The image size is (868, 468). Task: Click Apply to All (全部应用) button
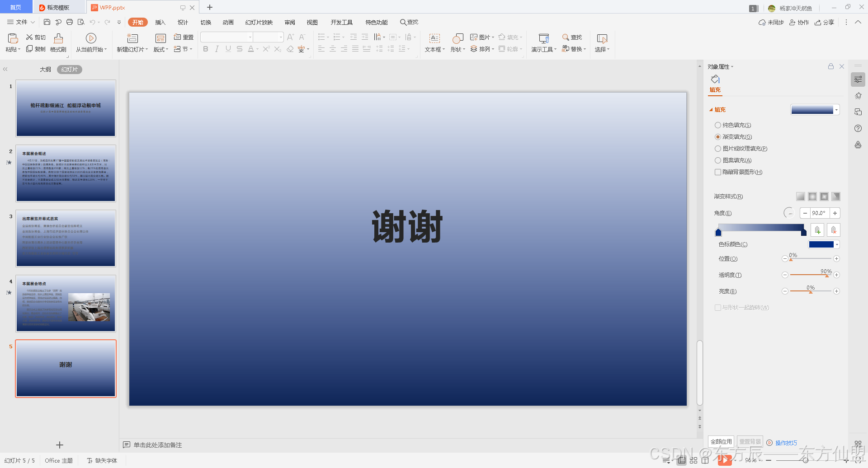[721, 442]
